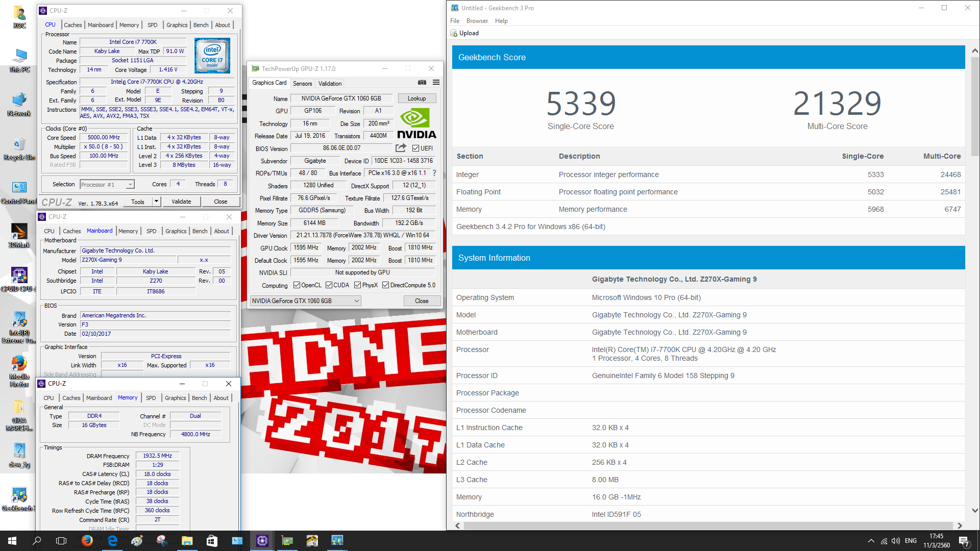Open the Help menu in Geekbench

pyautogui.click(x=501, y=21)
